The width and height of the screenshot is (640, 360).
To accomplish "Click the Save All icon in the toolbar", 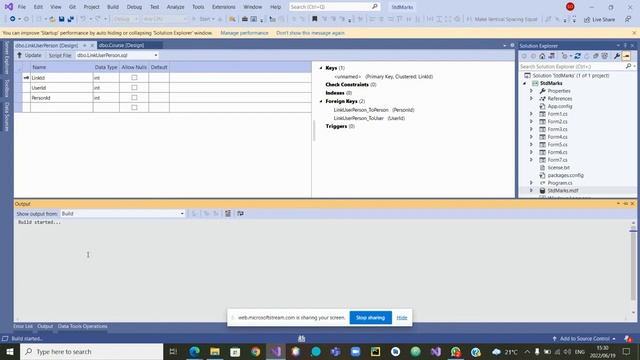I will click(x=70, y=19).
